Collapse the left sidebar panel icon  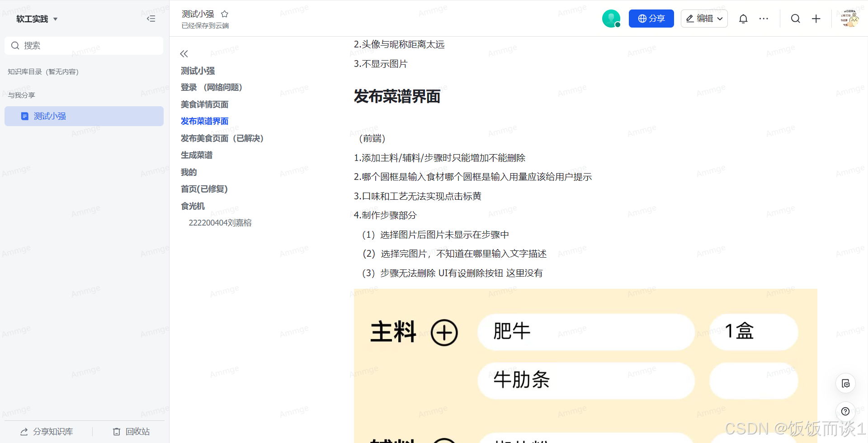click(151, 19)
